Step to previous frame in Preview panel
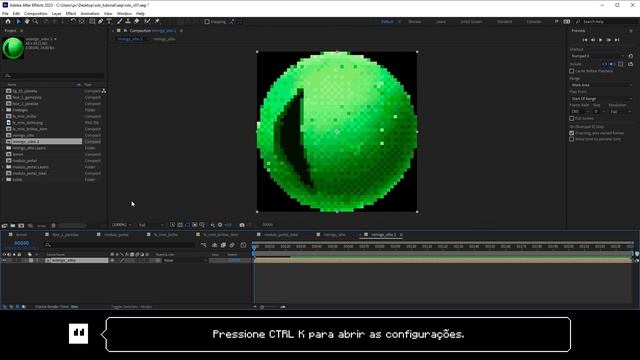The width and height of the screenshot is (640, 360). (x=593, y=40)
